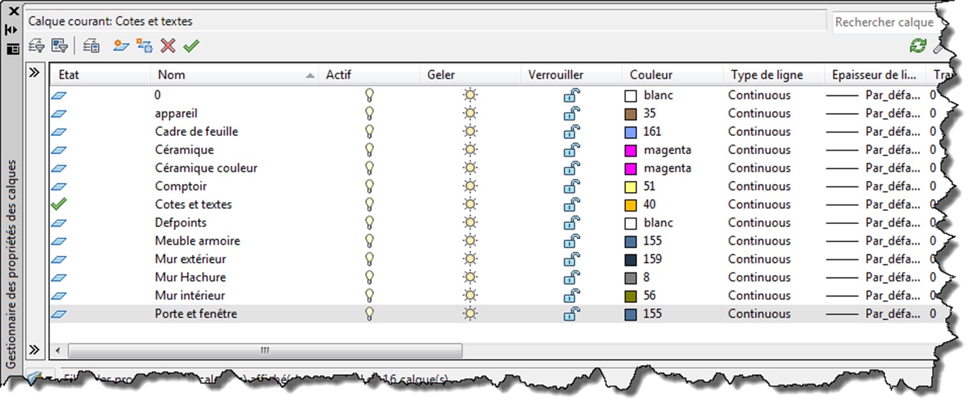Select the Mur extérieur layer name
Screen dimensions: 980x414
coord(191,259)
